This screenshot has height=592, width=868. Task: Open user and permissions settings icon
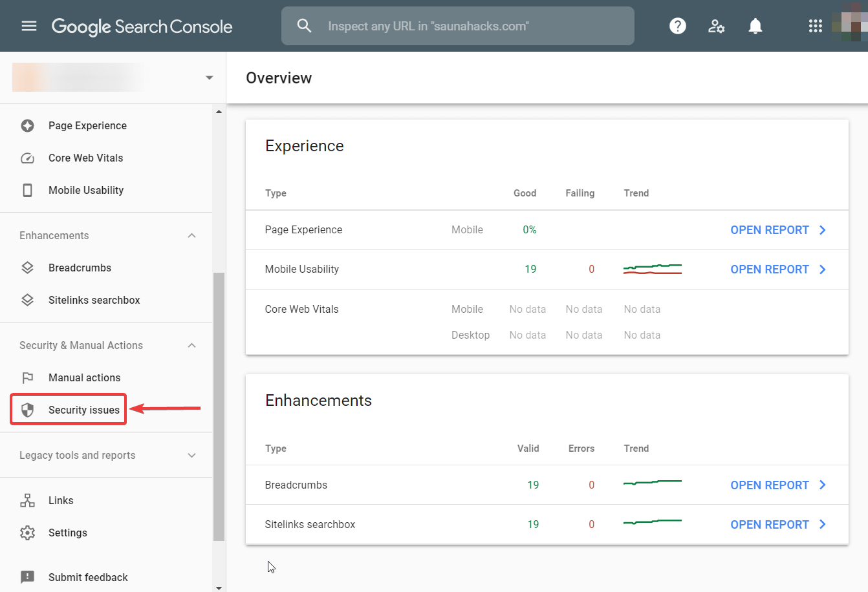[x=716, y=26]
